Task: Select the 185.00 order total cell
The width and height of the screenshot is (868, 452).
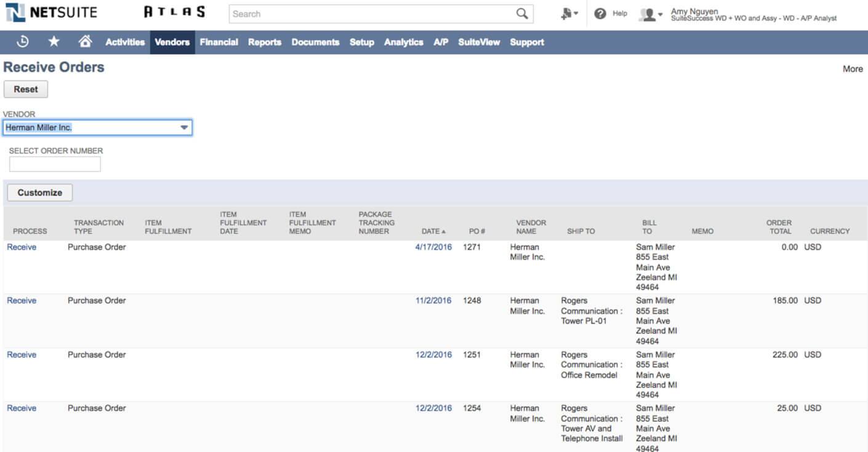Action: tap(785, 300)
